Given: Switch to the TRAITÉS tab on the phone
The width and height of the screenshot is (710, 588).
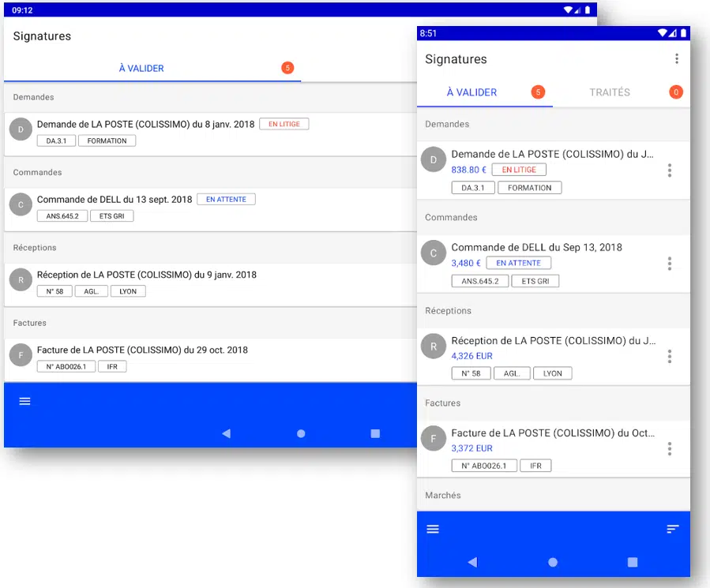Looking at the screenshot, I should click(x=610, y=92).
